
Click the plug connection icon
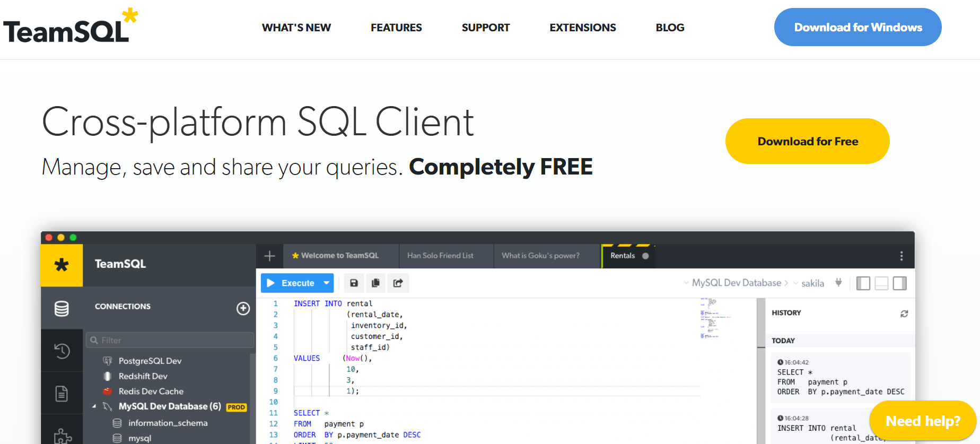point(838,283)
